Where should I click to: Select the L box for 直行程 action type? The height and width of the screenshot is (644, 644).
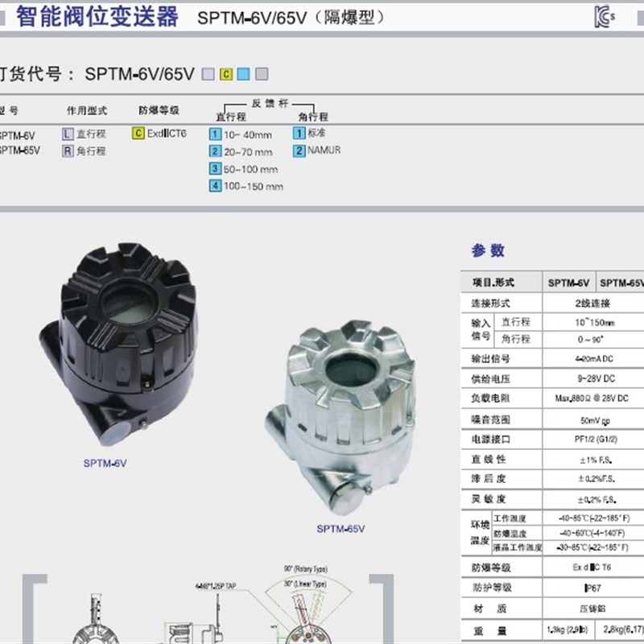[68, 134]
